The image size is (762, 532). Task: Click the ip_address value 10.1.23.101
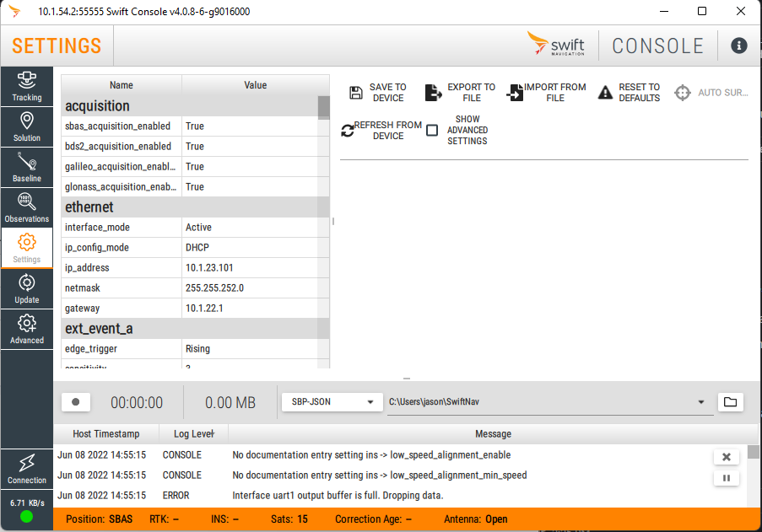point(209,268)
